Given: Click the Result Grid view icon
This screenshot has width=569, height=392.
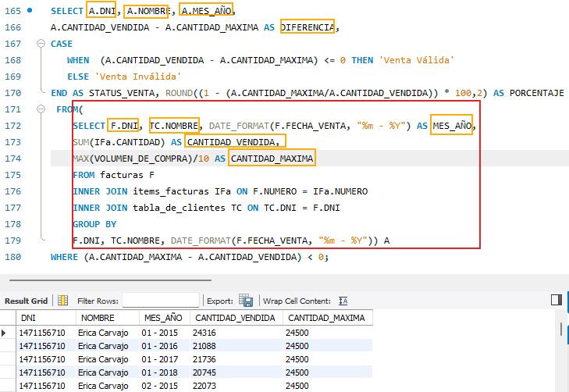Looking at the screenshot, I should tap(62, 301).
